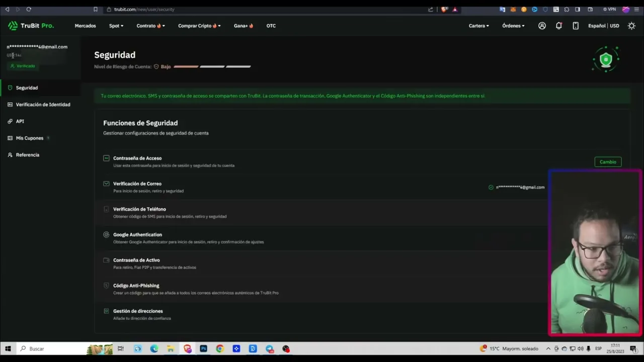Click the green security shield badge icon

606,60
